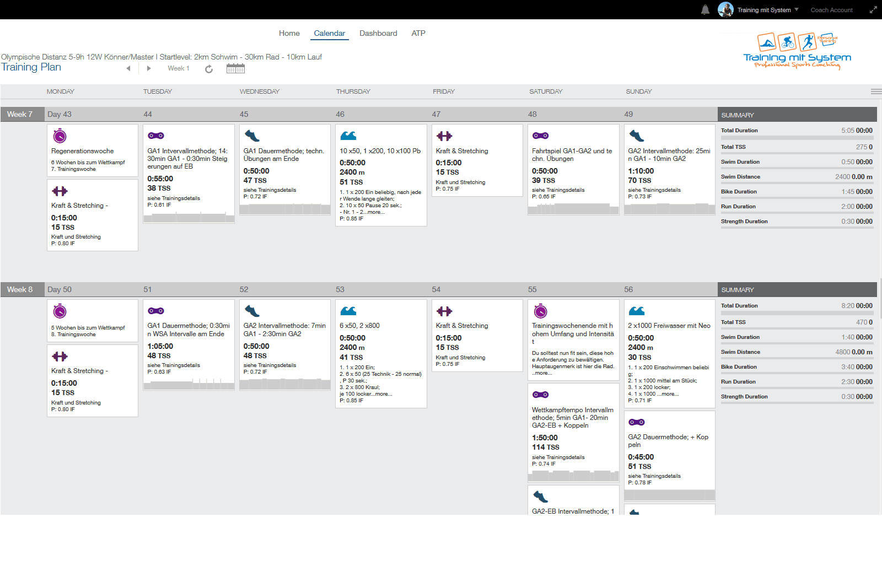The image size is (882, 588).
Task: Click the Training Plan heading
Action: point(31,67)
